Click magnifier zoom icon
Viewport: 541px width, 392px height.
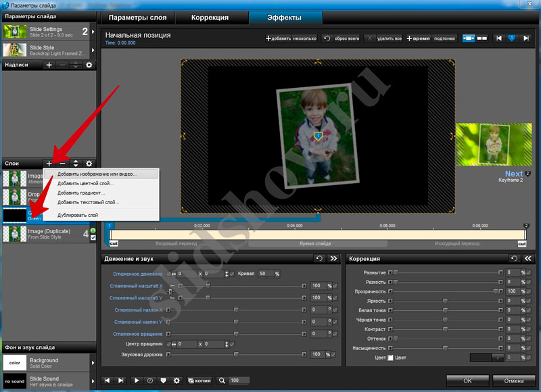(x=222, y=381)
